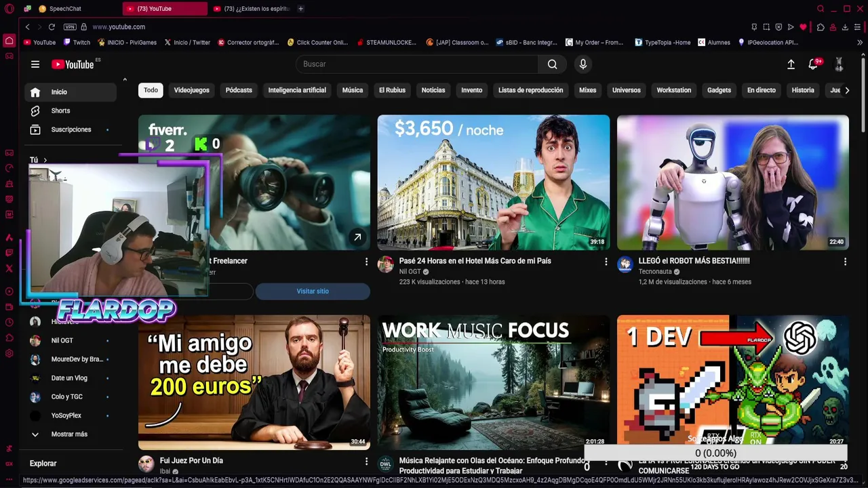This screenshot has height=488, width=868.
Task: Select the Videojuegos filter chip
Action: pos(191,90)
